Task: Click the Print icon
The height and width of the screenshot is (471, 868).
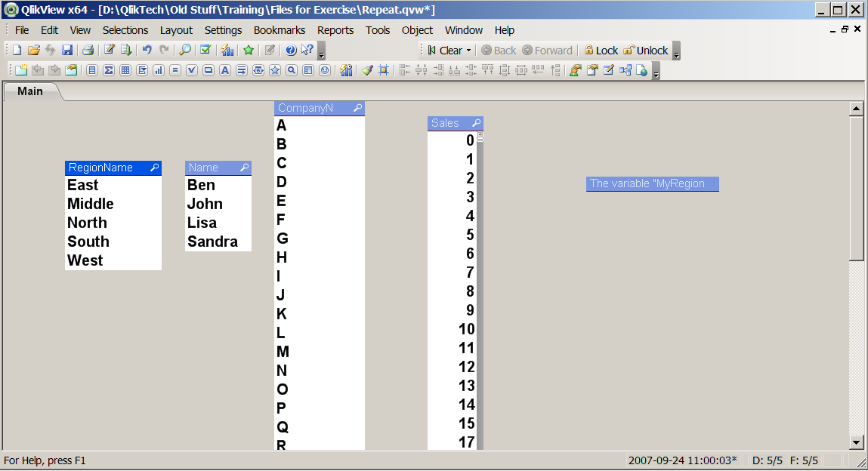Action: [x=88, y=51]
